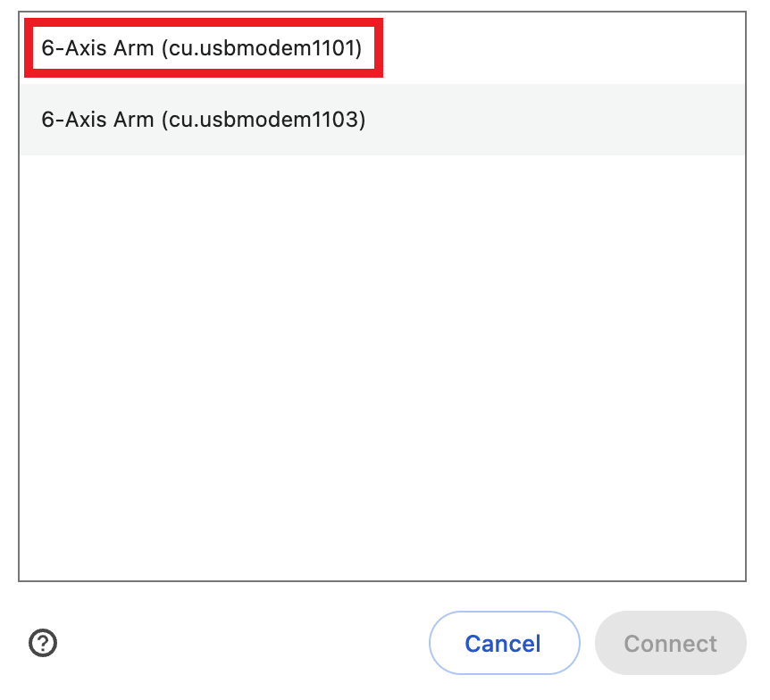Choose the cu.usbmodem1103 serial port entry

(202, 119)
